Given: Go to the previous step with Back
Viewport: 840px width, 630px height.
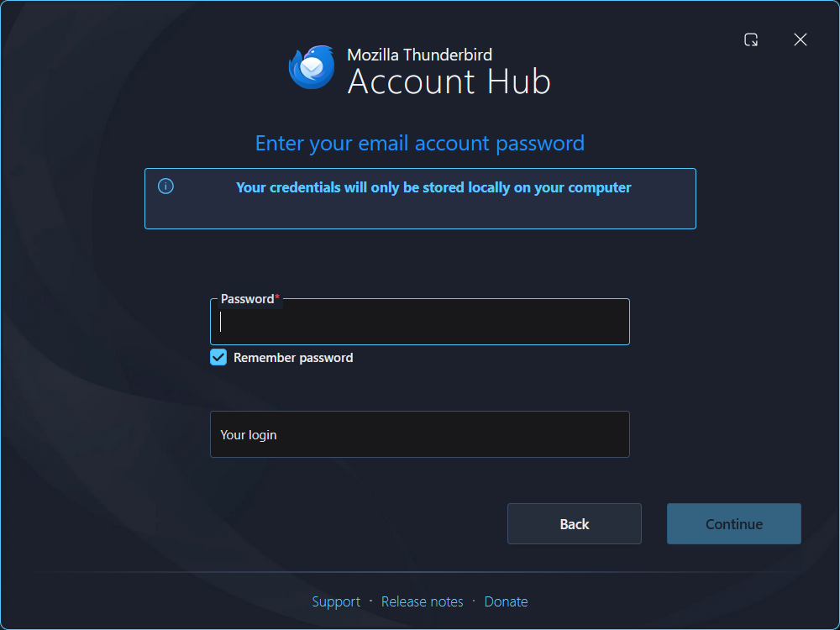Looking at the screenshot, I should point(575,524).
